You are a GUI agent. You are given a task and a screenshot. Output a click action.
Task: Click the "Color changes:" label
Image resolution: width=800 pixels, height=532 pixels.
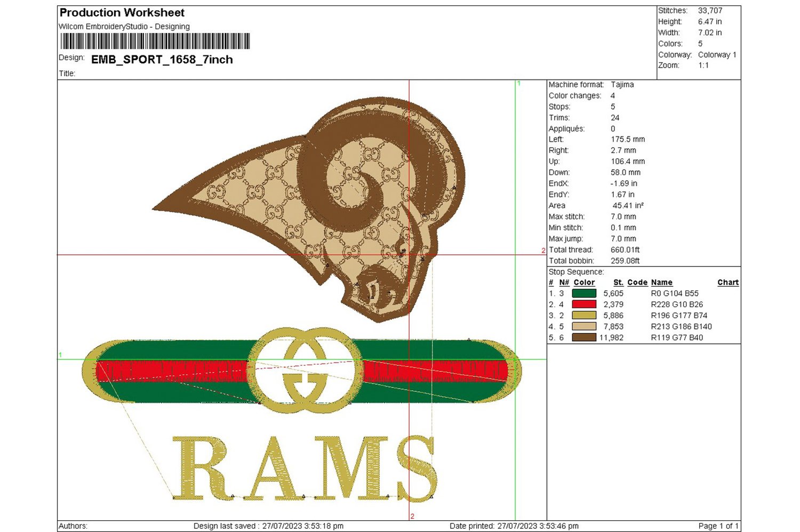575,96
